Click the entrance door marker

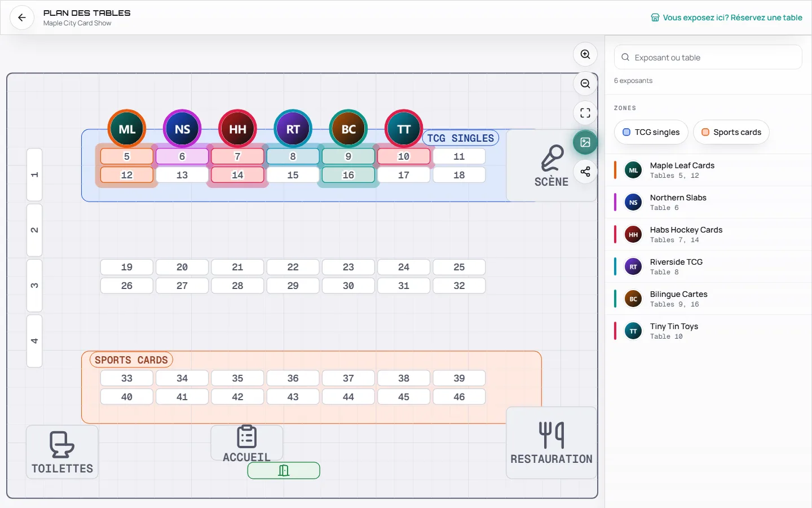(x=284, y=470)
